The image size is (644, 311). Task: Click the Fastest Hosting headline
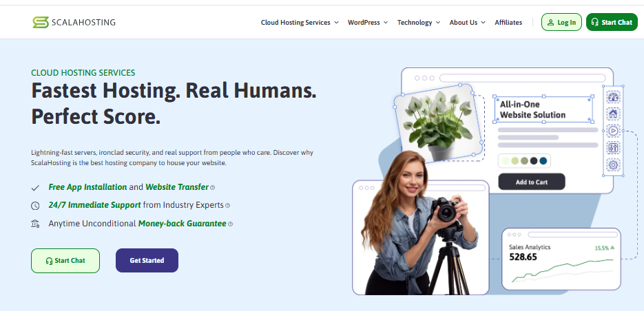(174, 104)
